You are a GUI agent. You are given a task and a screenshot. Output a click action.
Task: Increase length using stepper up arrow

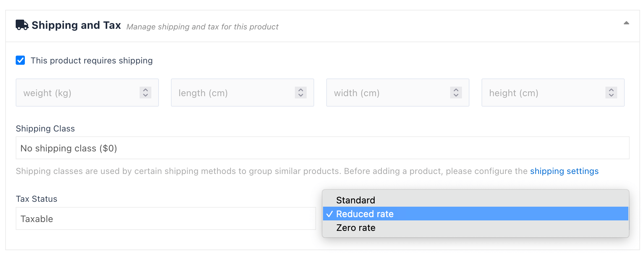301,90
